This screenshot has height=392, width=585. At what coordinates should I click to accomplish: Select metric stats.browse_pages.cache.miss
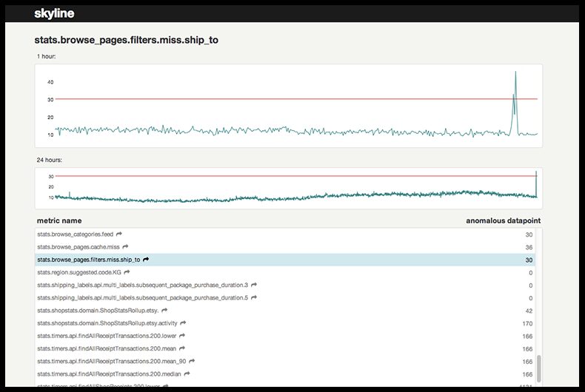78,247
